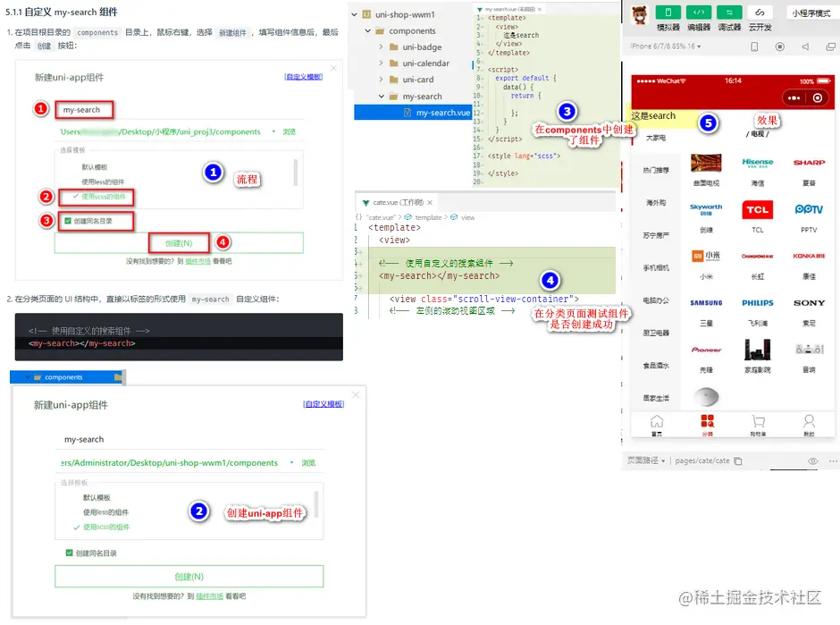Open the three-dot more menu beside the eye icon
840x625 pixels.
click(x=833, y=461)
